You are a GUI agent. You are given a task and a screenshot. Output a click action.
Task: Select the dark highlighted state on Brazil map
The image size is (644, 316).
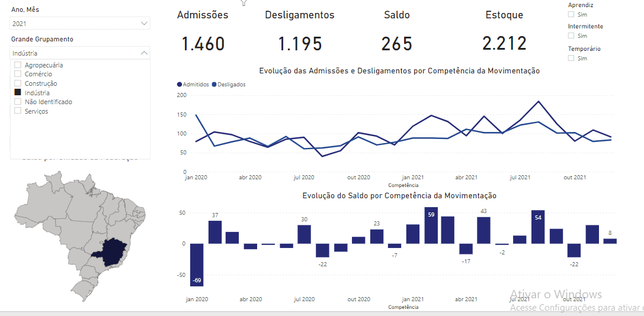point(114,251)
